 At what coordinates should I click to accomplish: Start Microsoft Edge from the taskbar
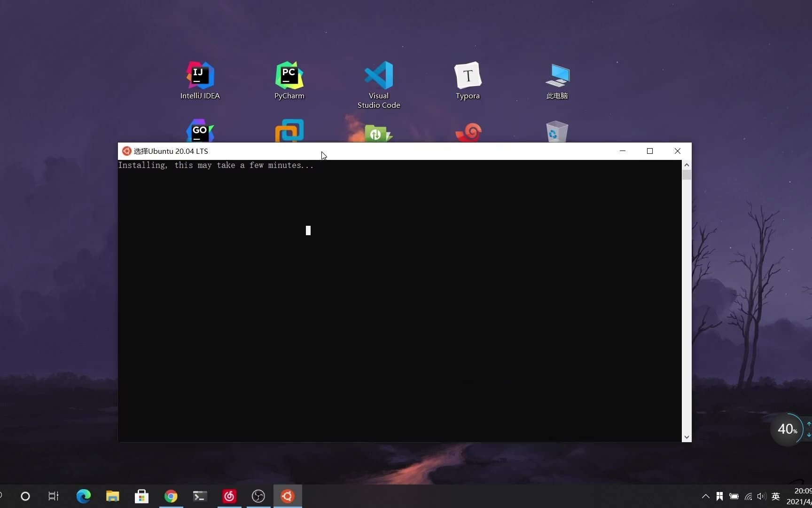point(83,496)
